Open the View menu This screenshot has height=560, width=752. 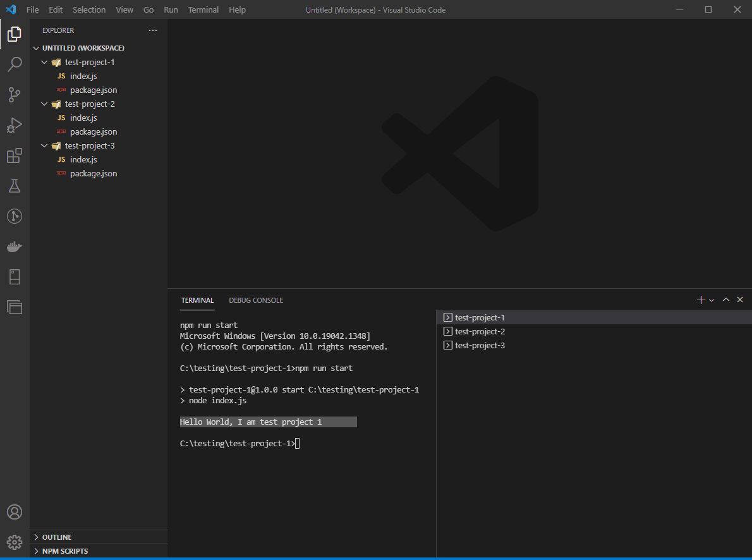[x=124, y=9]
